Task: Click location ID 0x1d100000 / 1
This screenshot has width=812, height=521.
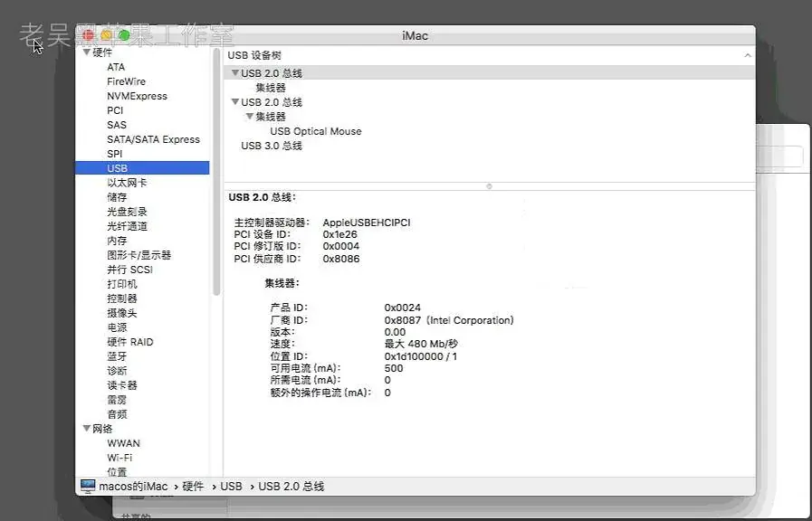Action: point(421,356)
